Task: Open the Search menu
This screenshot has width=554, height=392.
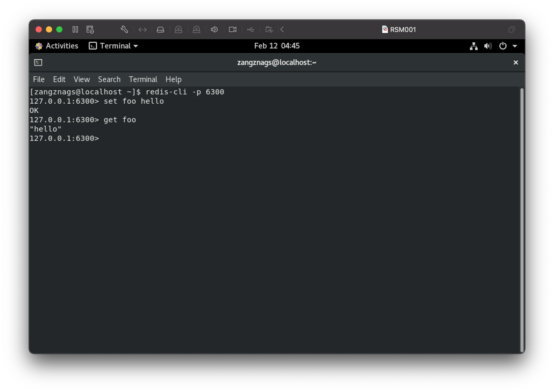Action: (x=109, y=79)
